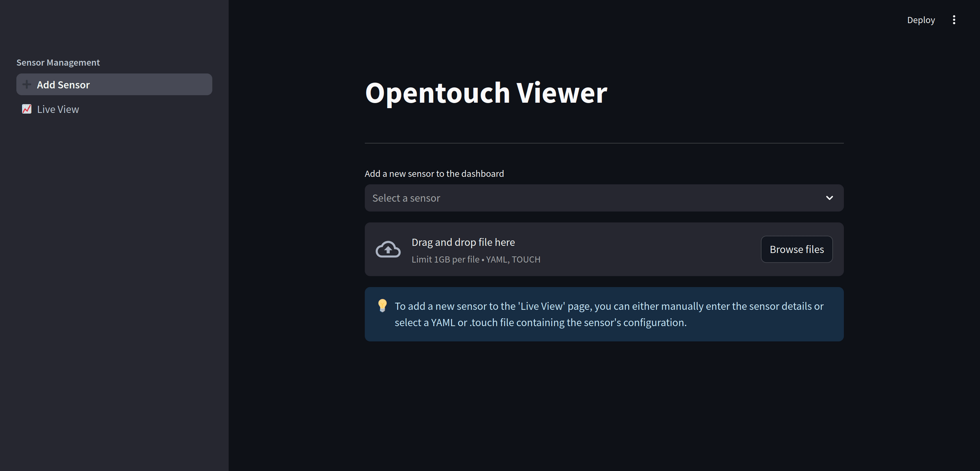Click the Opentouch Viewer page title

click(486, 93)
